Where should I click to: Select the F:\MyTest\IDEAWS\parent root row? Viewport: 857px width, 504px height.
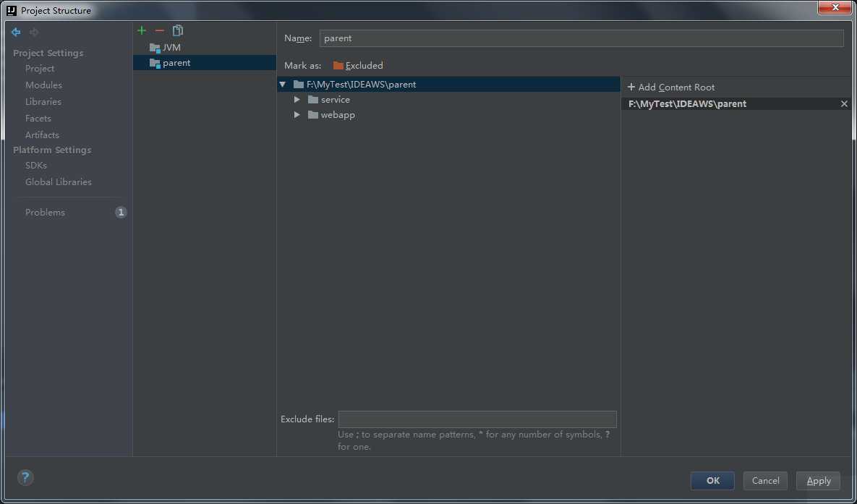coord(448,84)
